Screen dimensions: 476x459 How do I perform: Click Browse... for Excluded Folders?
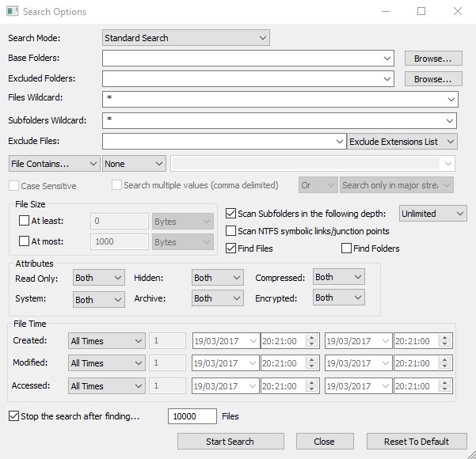point(433,79)
